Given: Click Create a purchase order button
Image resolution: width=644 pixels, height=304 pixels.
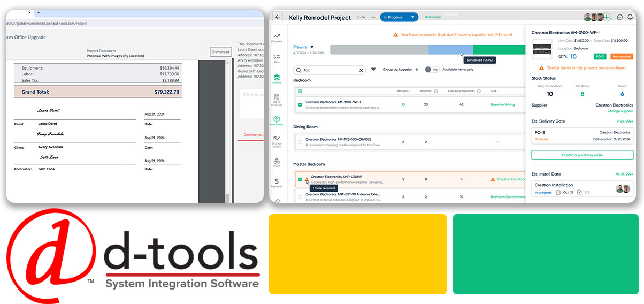Looking at the screenshot, I should coord(582,155).
